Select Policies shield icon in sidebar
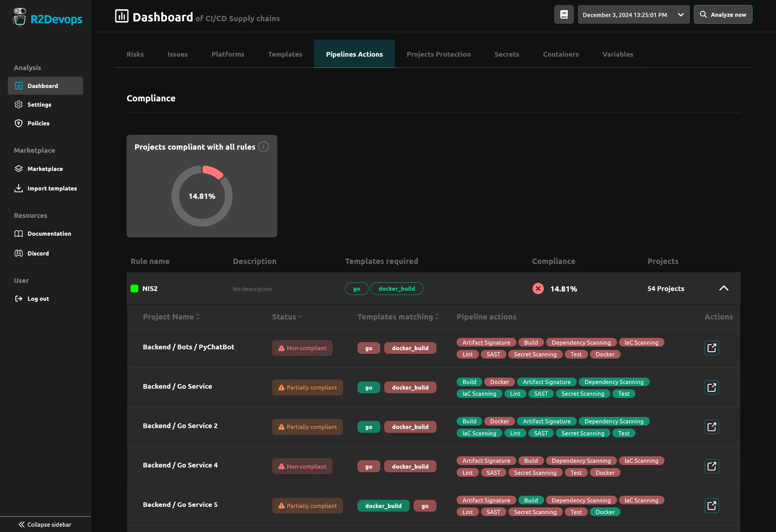The image size is (776, 532). point(19,123)
